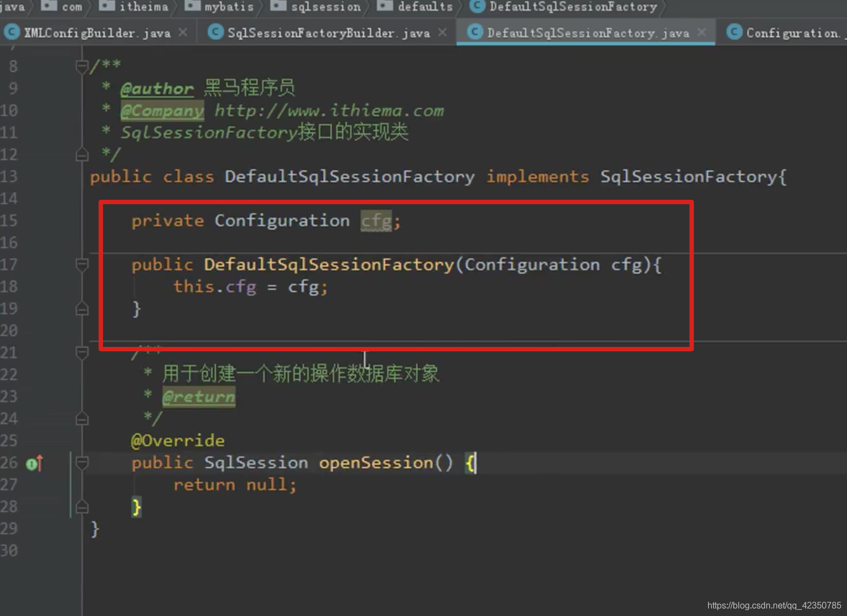Click the class icon on SqlSessionFactoryBuilder.java tab

coord(216,32)
